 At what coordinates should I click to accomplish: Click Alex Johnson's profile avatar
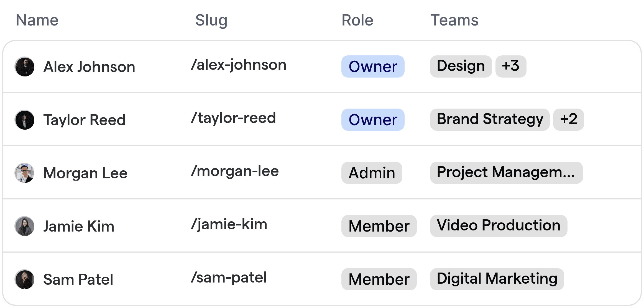pos(24,66)
